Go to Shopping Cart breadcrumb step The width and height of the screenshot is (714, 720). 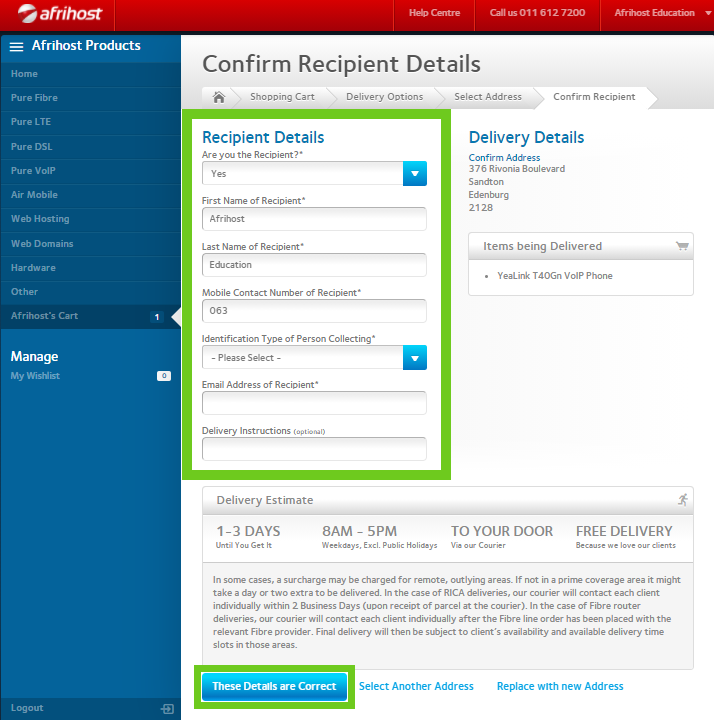click(x=282, y=97)
